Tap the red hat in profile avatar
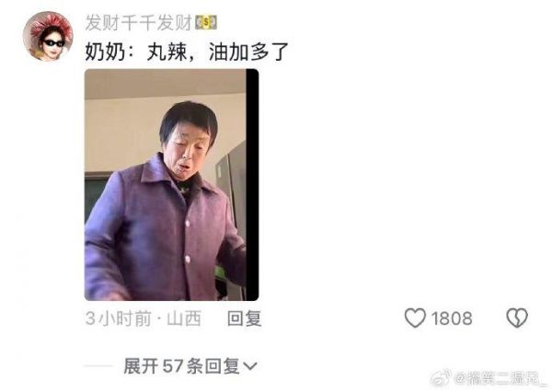The width and height of the screenshot is (552, 392). tap(50, 24)
